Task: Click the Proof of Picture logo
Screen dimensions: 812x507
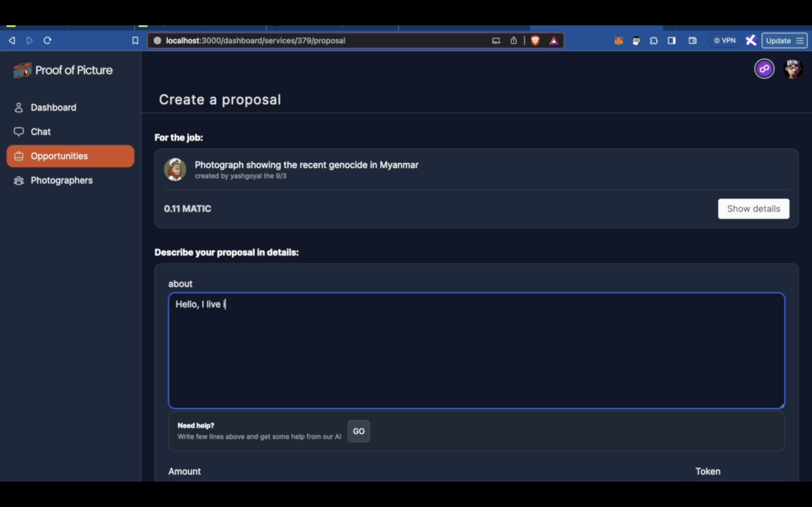Action: point(63,70)
